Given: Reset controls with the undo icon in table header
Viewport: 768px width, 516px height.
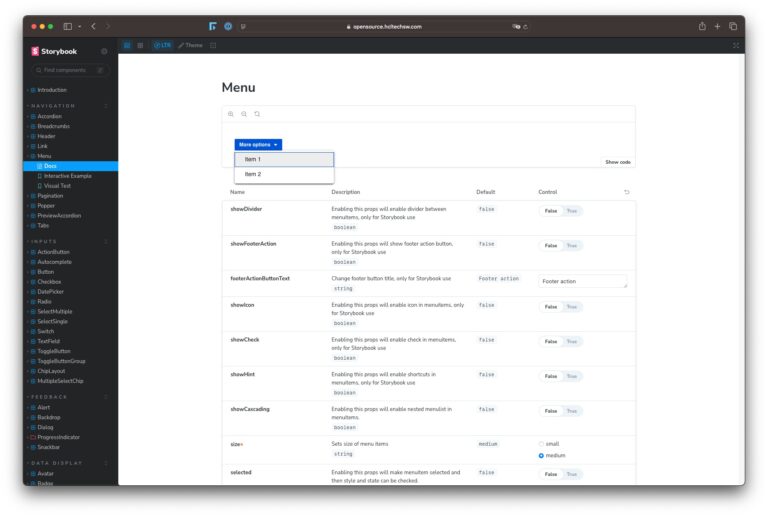Looking at the screenshot, I should [626, 192].
